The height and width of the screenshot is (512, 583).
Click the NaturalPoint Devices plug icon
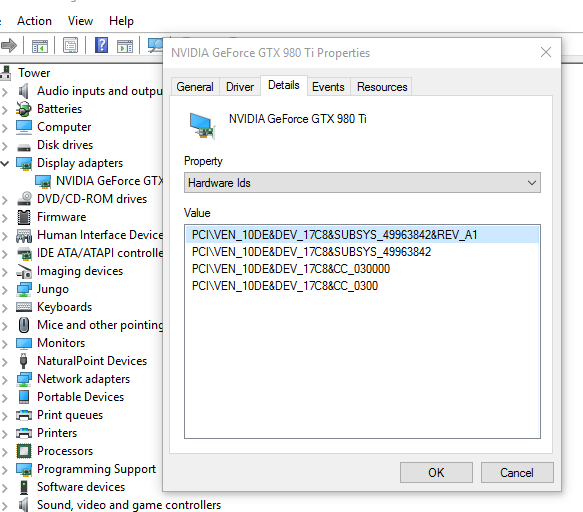23,361
